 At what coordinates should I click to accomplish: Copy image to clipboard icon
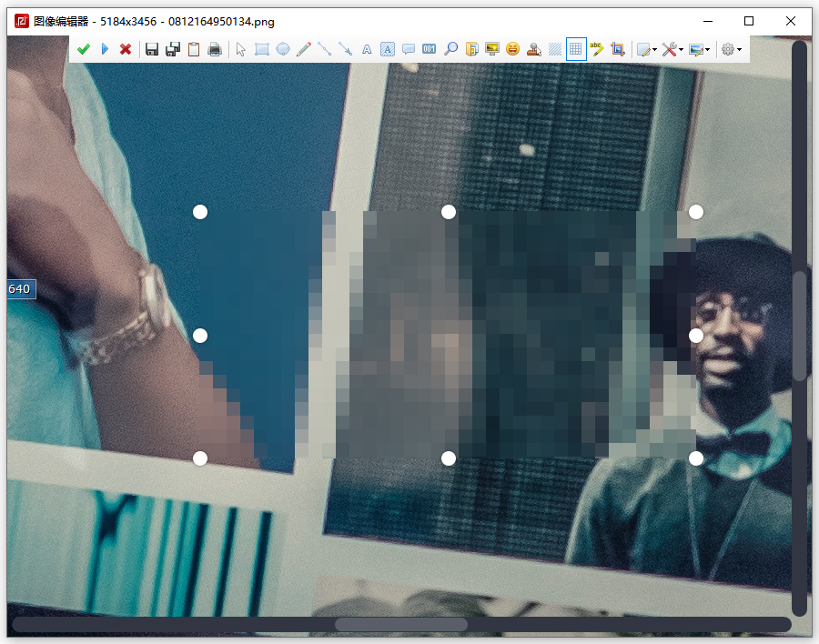tap(194, 50)
